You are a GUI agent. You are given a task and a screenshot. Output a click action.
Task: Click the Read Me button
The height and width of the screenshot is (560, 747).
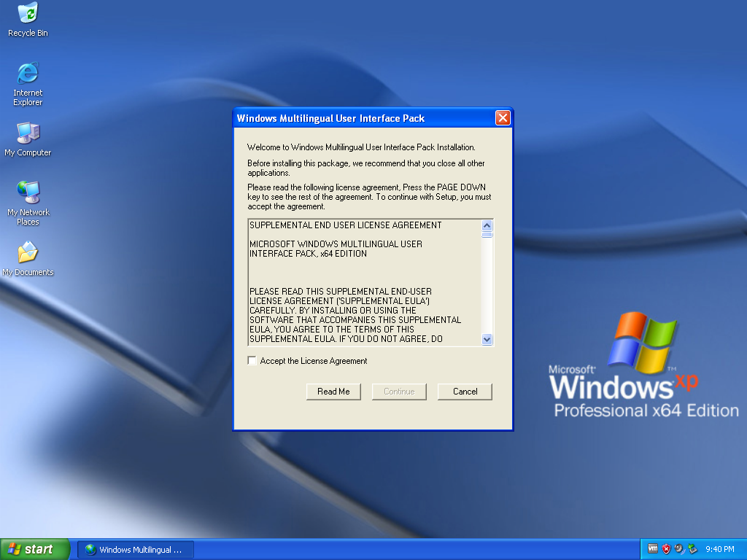pyautogui.click(x=333, y=392)
